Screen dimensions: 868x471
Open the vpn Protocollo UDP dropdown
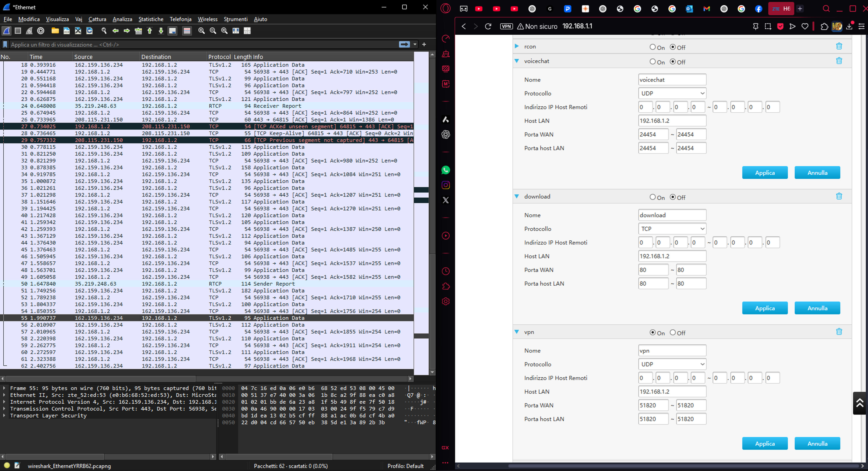(x=672, y=364)
